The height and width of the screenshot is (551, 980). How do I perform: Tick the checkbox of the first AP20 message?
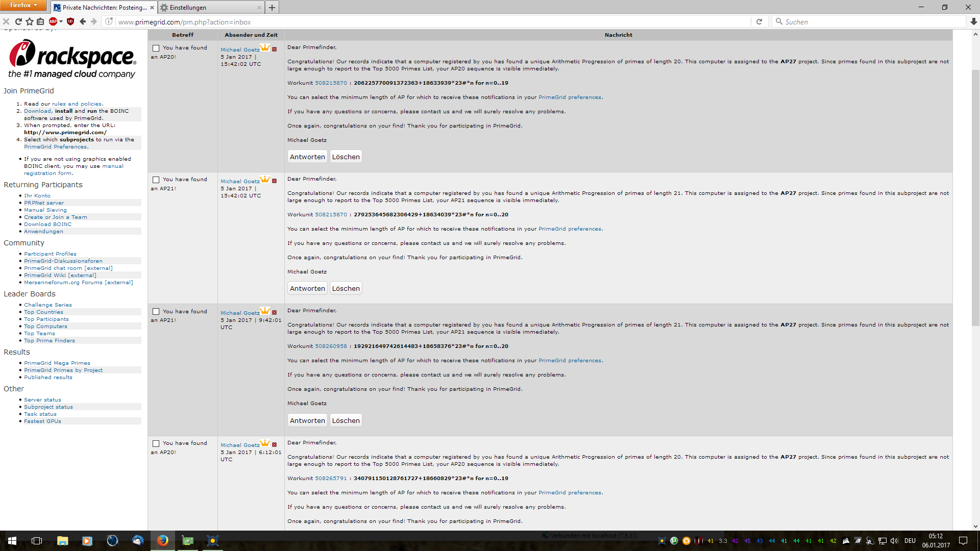point(156,48)
